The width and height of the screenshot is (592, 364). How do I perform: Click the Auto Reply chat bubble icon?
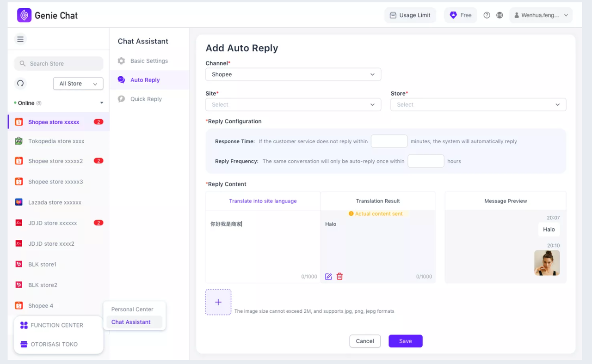point(121,80)
